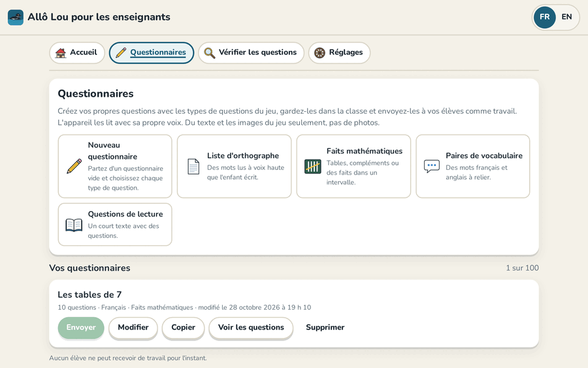Click the pencil icon on the Nouveau questionnaire card
Viewport: 588px width, 368px height.
(74, 166)
